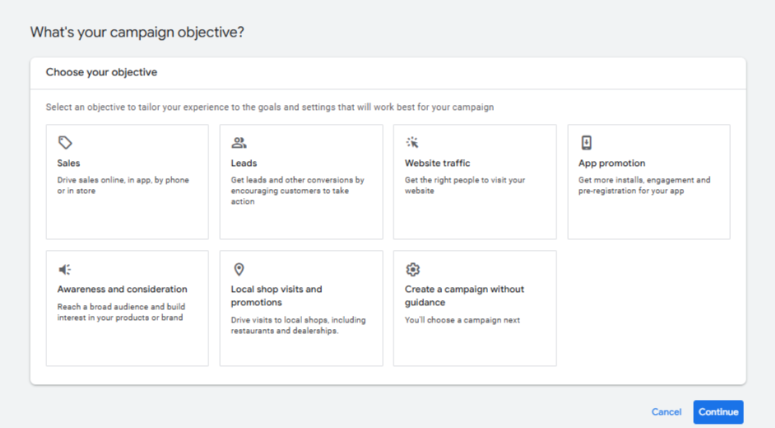The image size is (775, 428).
Task: Choose the Leads objective title
Action: click(244, 163)
